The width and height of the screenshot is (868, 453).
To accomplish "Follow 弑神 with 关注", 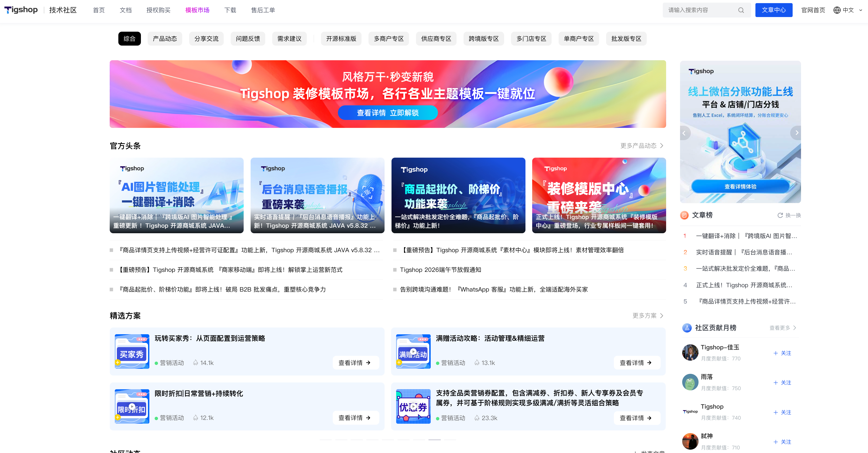I will (x=782, y=442).
